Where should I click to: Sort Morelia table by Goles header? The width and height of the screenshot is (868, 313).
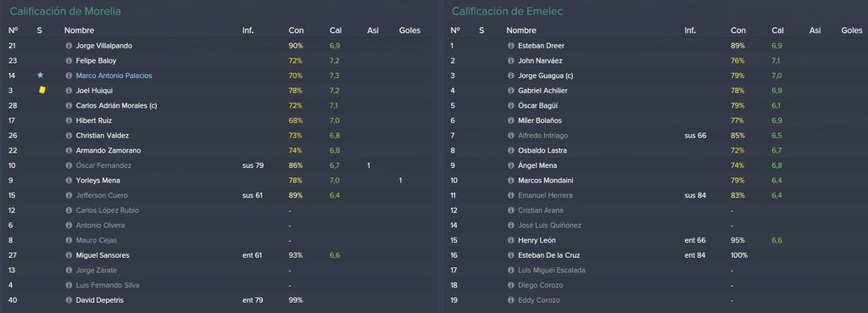pos(409,31)
